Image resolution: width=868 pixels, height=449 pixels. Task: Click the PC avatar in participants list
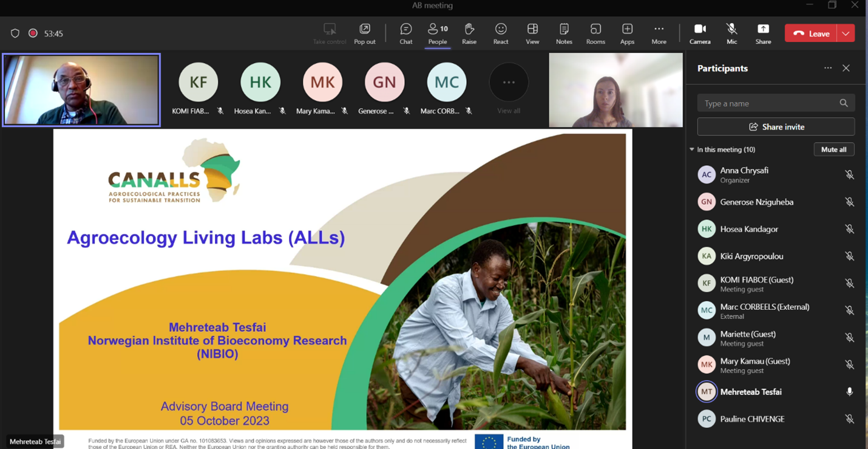click(x=707, y=419)
